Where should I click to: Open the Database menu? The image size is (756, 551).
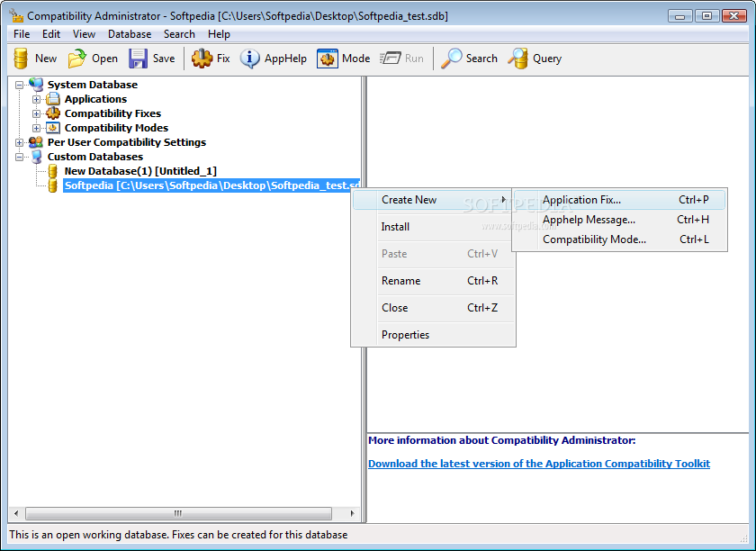click(130, 34)
